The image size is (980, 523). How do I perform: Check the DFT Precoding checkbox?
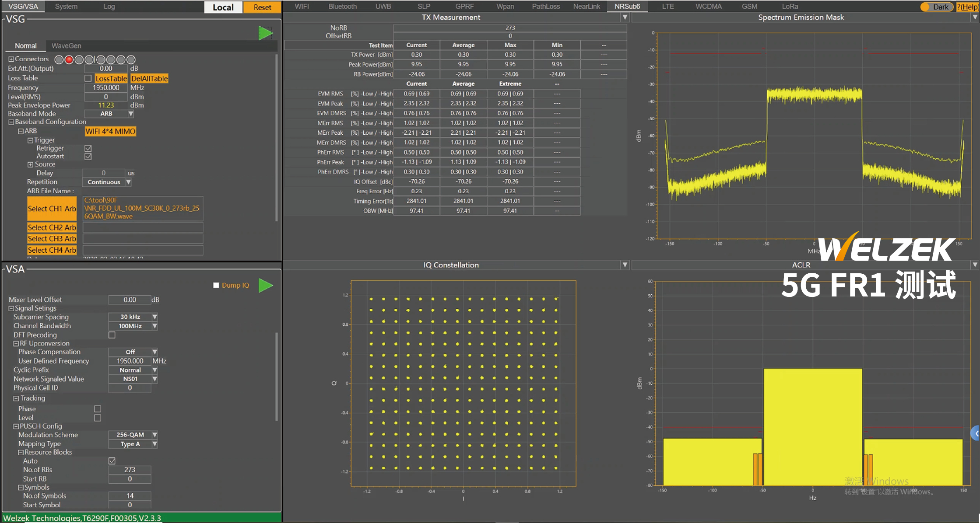tap(112, 335)
